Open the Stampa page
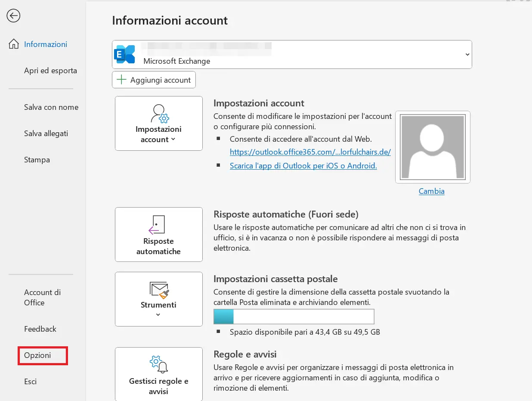Screen dimensions: 532x401 (37, 160)
